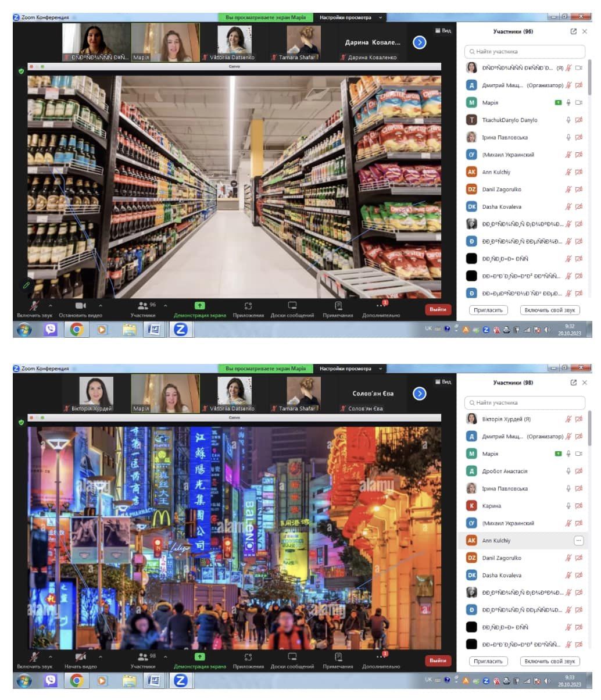The height and width of the screenshot is (700, 601).
Task: Toggle camera icon in Карина row
Action: pyautogui.click(x=578, y=506)
